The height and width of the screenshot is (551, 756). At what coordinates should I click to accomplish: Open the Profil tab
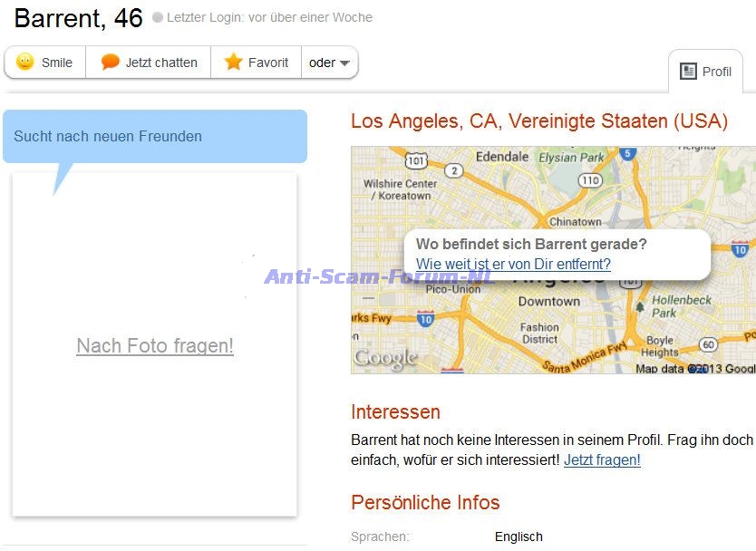click(706, 72)
